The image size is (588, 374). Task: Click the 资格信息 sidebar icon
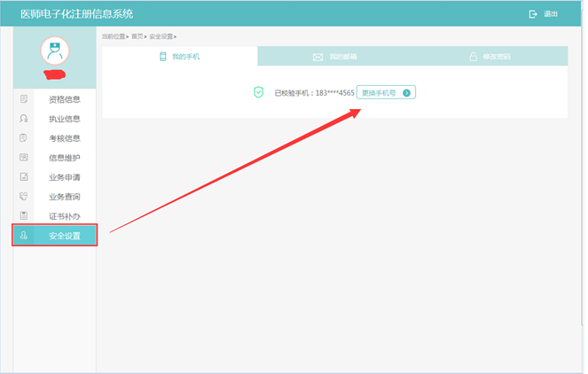pos(24,99)
